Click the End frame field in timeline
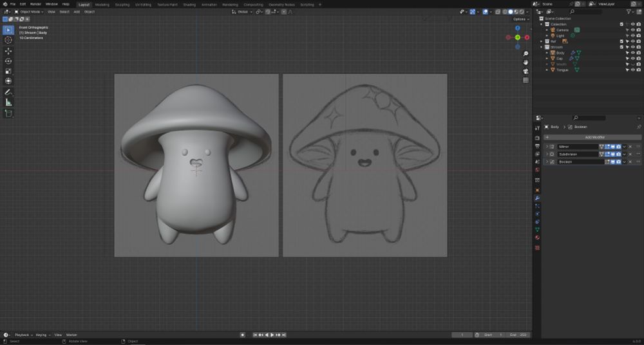This screenshot has width=644, height=345. (520, 335)
